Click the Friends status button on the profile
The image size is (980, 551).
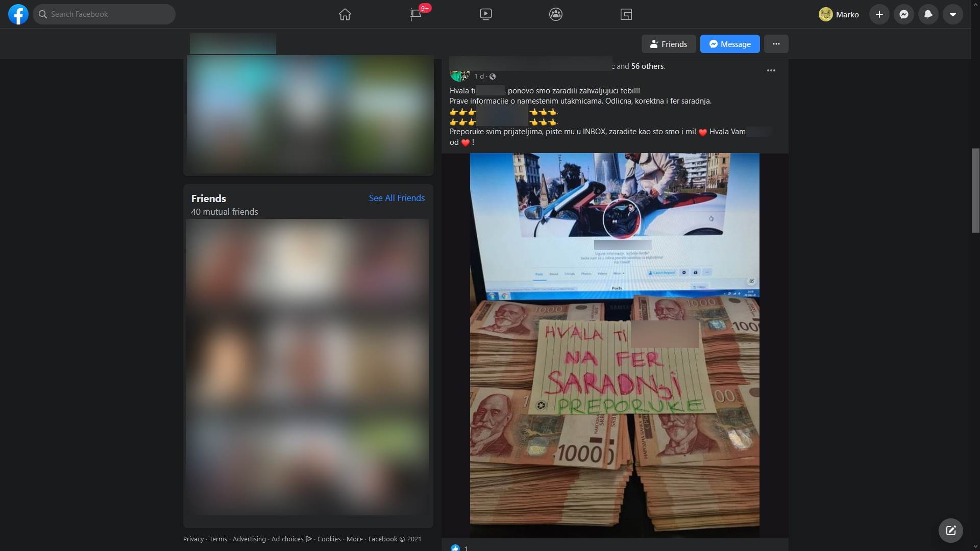[669, 44]
